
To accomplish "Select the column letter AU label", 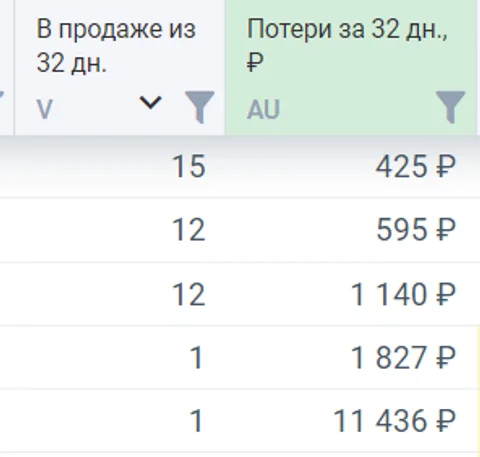I will tap(263, 109).
